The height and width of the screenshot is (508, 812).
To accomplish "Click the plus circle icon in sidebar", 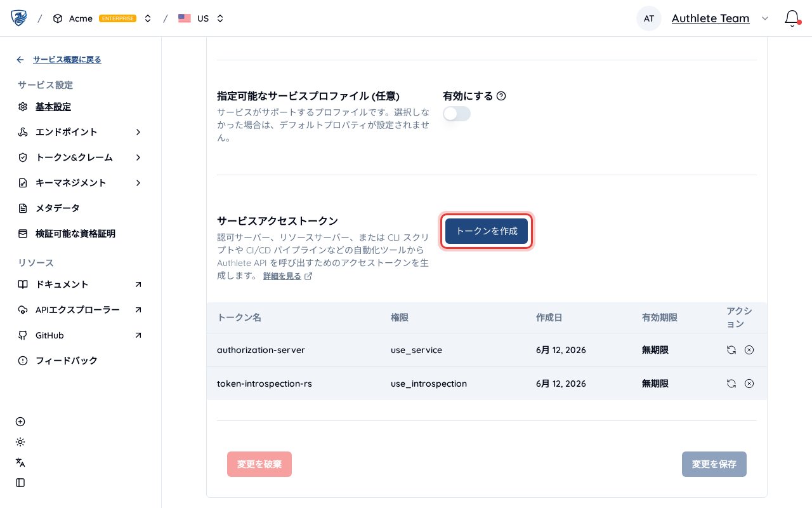I will click(20, 422).
